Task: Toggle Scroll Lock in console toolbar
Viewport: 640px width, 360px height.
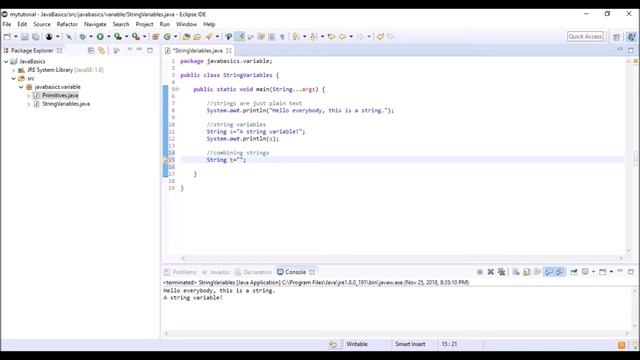Action: pyautogui.click(x=527, y=272)
